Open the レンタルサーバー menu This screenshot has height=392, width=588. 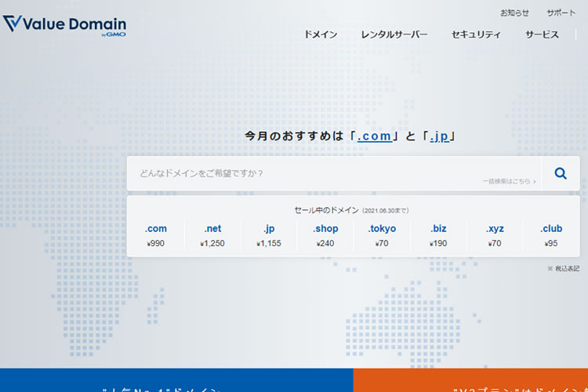pos(394,34)
